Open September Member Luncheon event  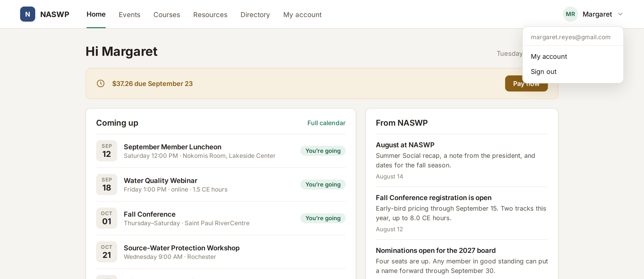click(x=173, y=147)
